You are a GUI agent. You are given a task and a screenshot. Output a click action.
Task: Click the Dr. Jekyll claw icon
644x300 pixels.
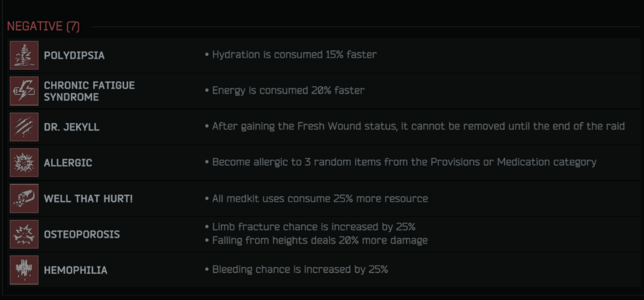pos(24,127)
